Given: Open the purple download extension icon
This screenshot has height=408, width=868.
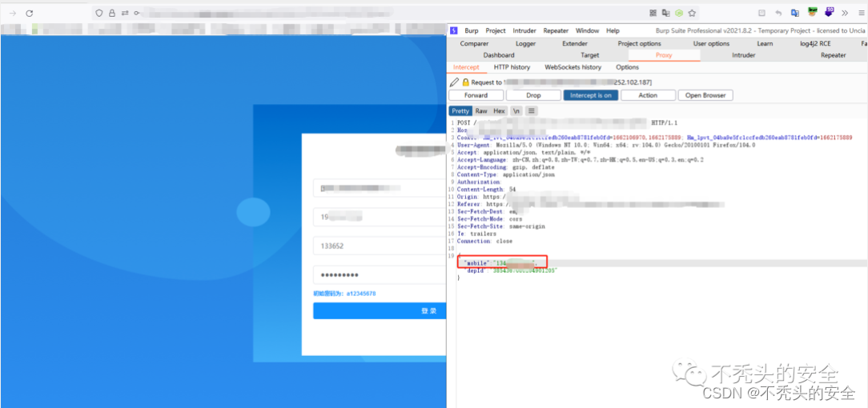Looking at the screenshot, I should (x=829, y=12).
